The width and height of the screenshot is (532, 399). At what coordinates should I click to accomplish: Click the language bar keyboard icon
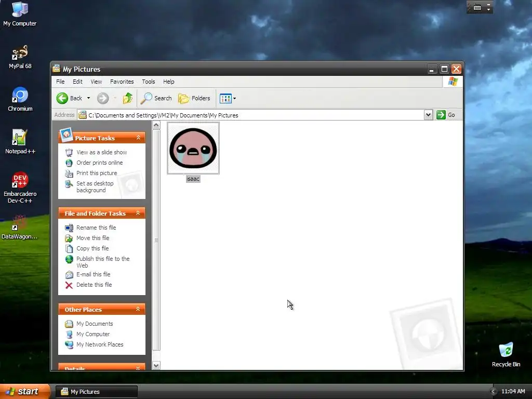(x=477, y=7)
